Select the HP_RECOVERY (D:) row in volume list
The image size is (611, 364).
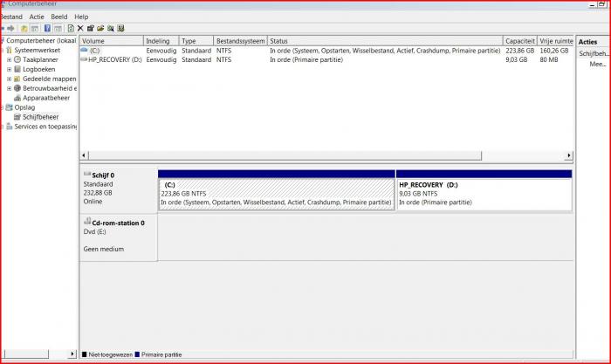(x=326, y=59)
